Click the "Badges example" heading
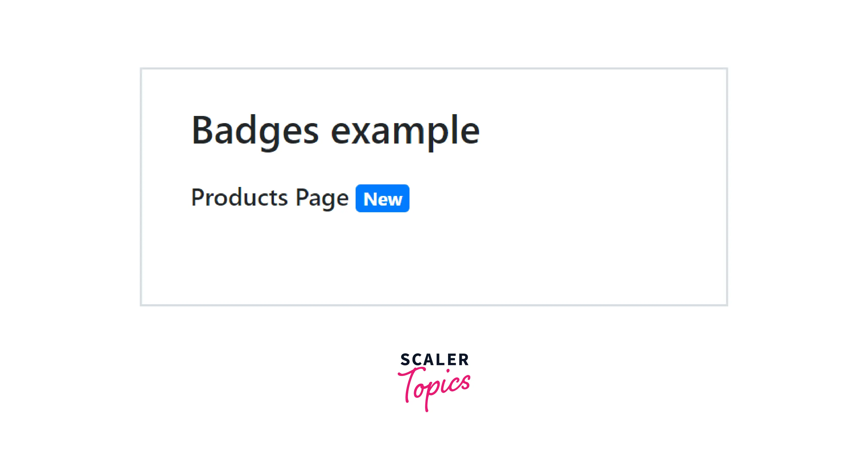This screenshot has height=461, width=868. click(335, 131)
